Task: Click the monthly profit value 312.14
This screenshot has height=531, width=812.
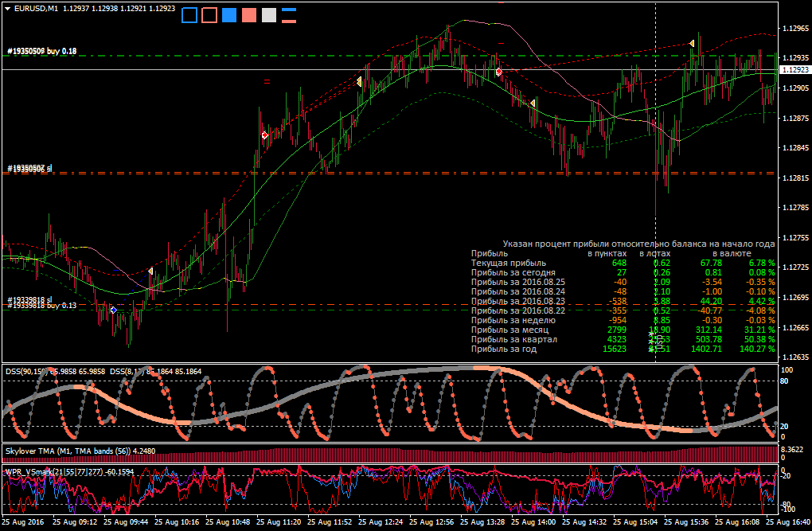Action: click(708, 330)
